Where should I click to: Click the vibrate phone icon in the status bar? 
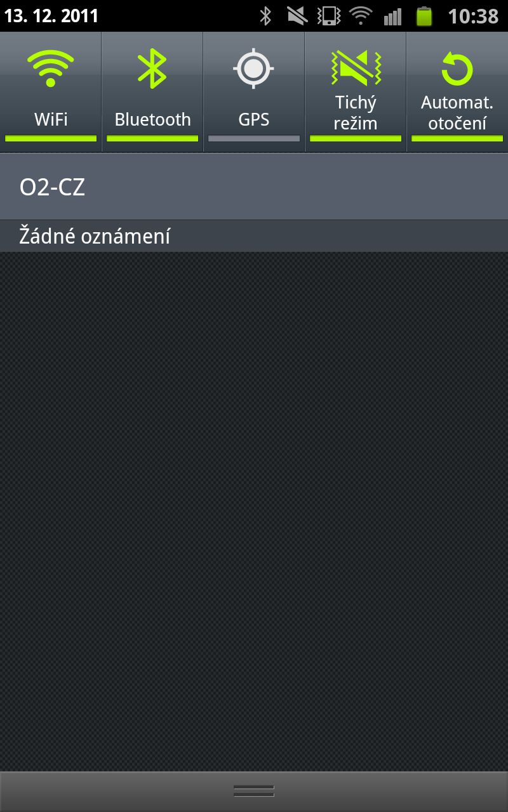pos(329,16)
